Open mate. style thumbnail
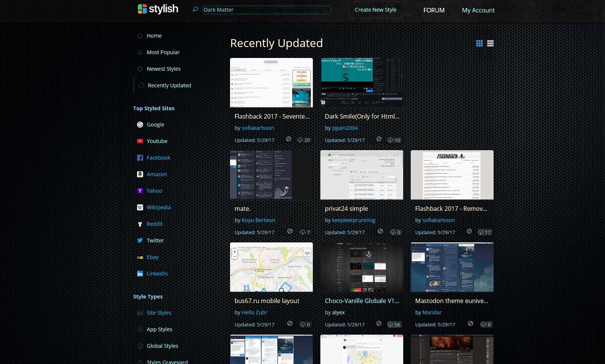The image size is (605, 364). point(271,175)
